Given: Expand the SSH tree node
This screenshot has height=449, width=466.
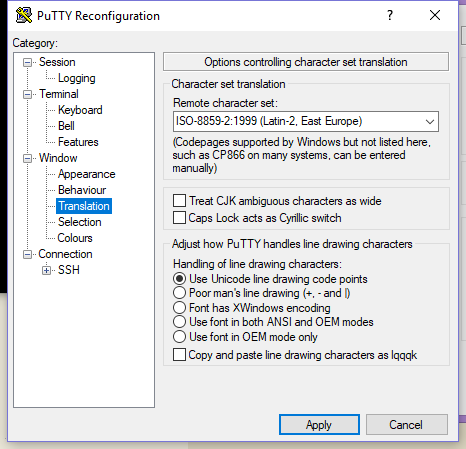Looking at the screenshot, I should click(46, 270).
